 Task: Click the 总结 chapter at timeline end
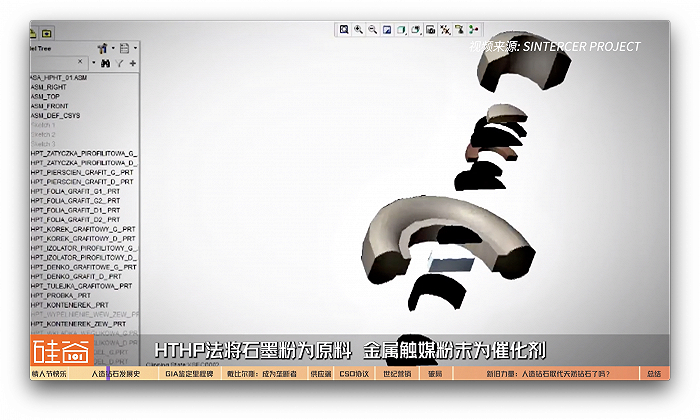tap(654, 374)
